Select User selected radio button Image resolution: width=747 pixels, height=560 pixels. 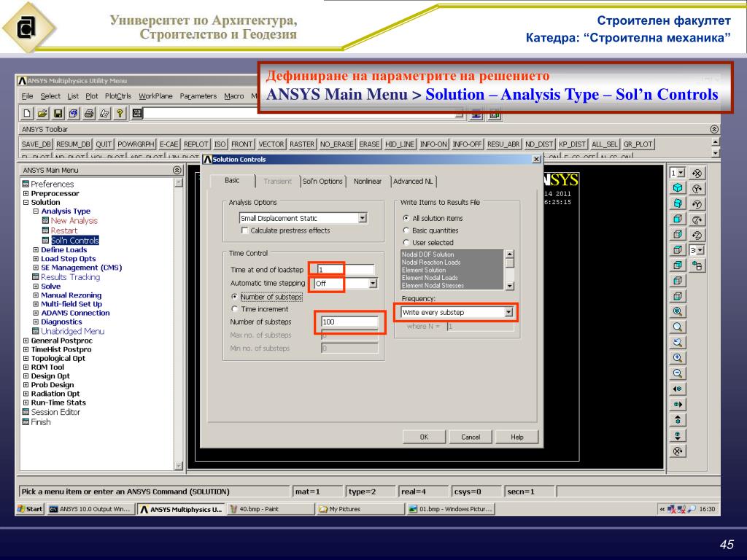click(406, 242)
